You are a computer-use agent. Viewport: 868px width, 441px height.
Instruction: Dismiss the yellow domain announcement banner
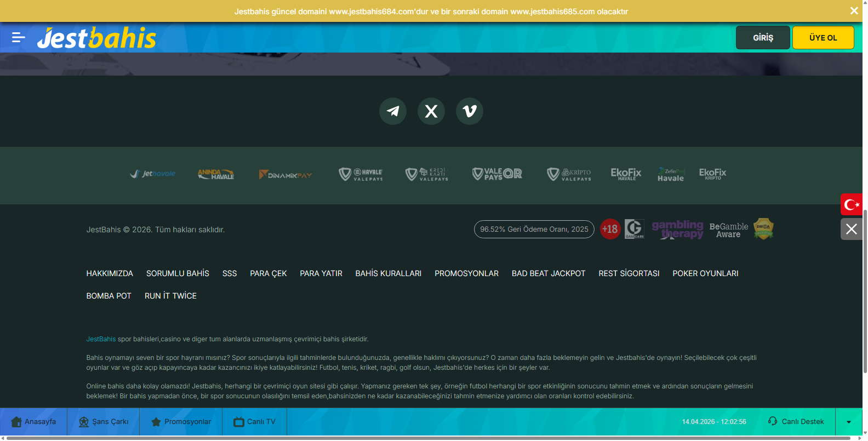pos(854,11)
